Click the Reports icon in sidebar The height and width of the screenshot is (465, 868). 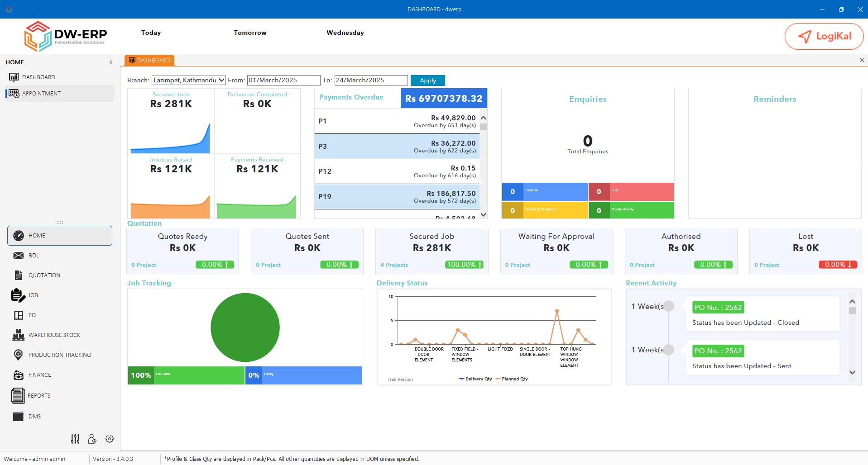click(x=18, y=395)
